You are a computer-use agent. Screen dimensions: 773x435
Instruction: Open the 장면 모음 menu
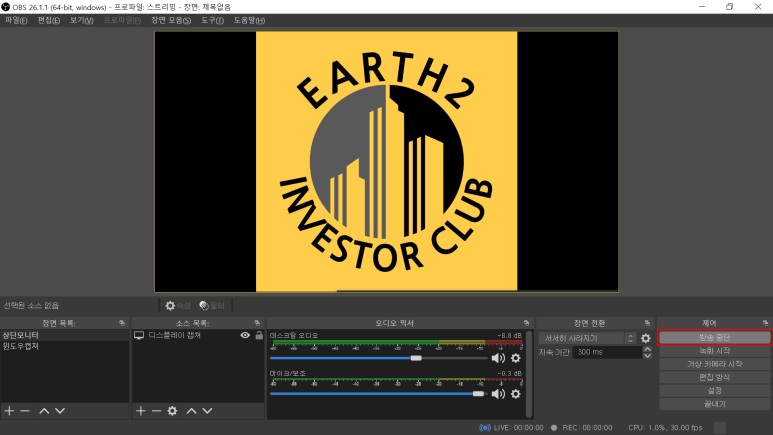(x=171, y=20)
